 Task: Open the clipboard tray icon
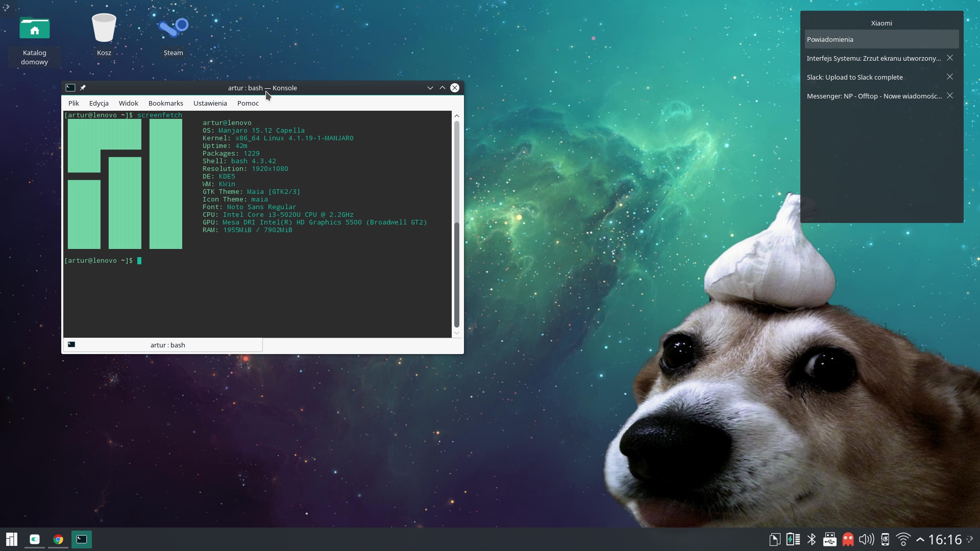[x=775, y=539]
